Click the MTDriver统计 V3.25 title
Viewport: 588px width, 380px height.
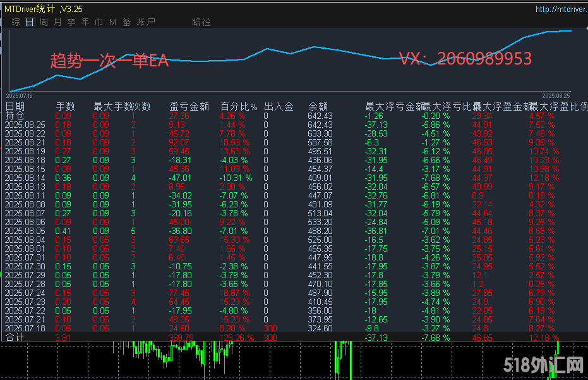44,9
